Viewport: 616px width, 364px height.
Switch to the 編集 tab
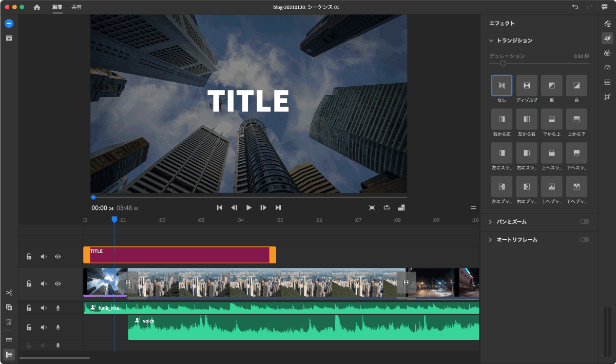pyautogui.click(x=57, y=7)
